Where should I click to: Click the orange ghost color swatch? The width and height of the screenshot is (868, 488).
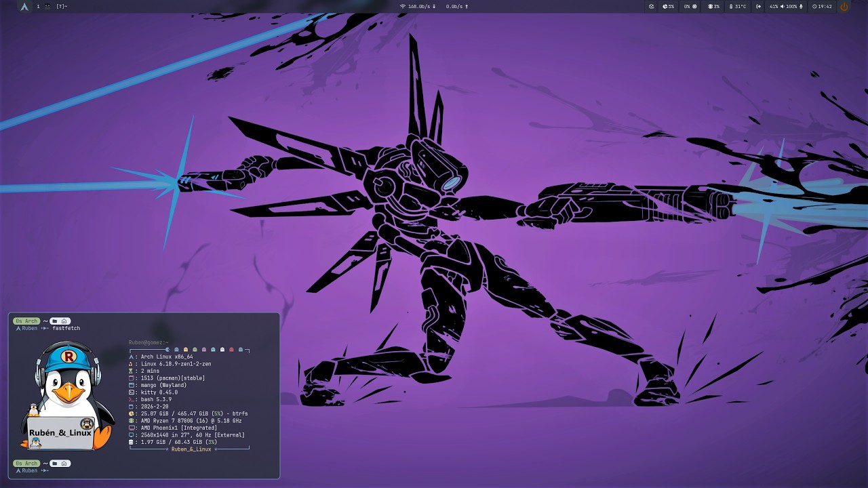tap(186, 350)
